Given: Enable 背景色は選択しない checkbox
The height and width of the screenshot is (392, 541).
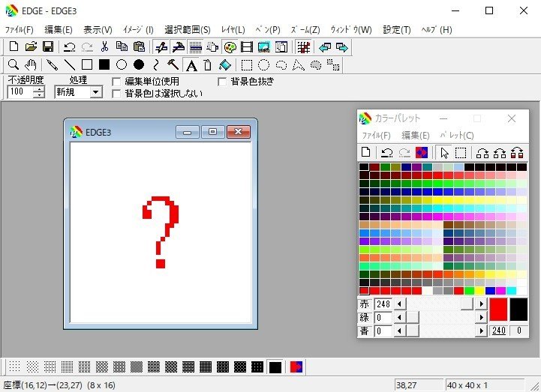Looking at the screenshot, I should click(x=116, y=94).
